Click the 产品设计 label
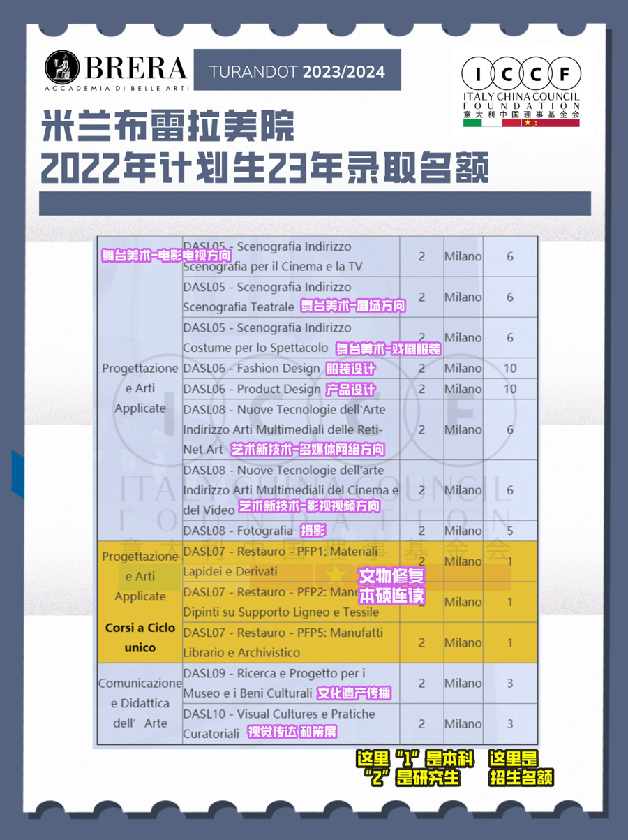The width and height of the screenshot is (628, 840). coord(350,390)
